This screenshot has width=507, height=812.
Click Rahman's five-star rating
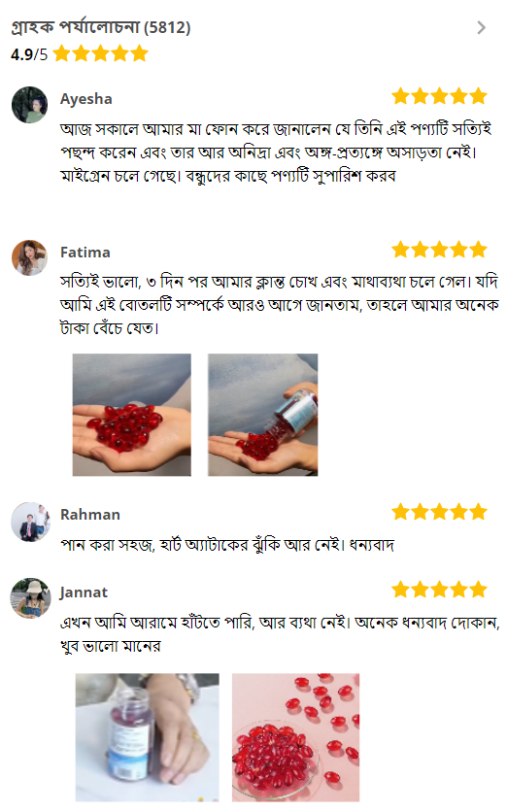[x=439, y=512]
